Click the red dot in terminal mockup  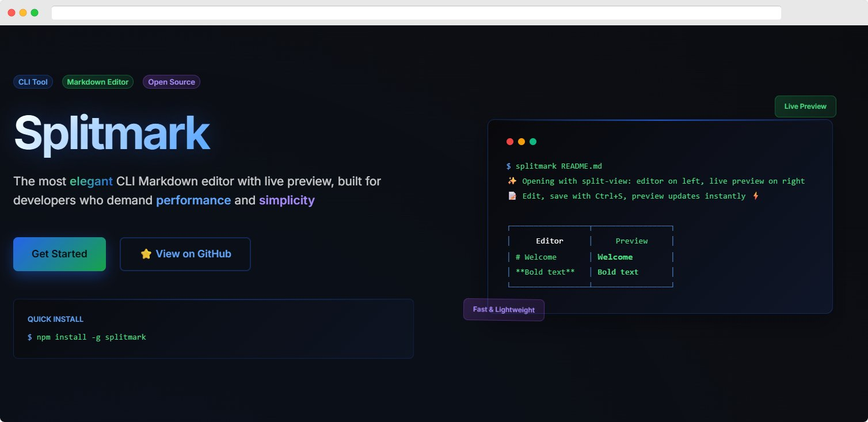pyautogui.click(x=509, y=142)
